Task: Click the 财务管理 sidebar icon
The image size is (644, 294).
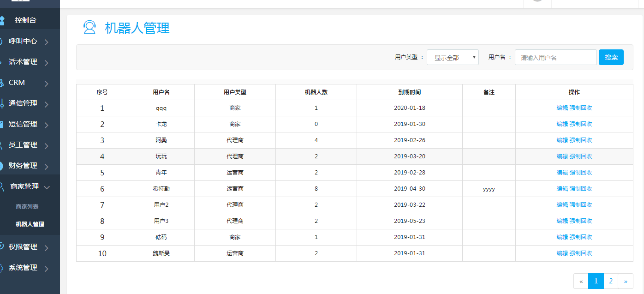Action: [x=2, y=166]
